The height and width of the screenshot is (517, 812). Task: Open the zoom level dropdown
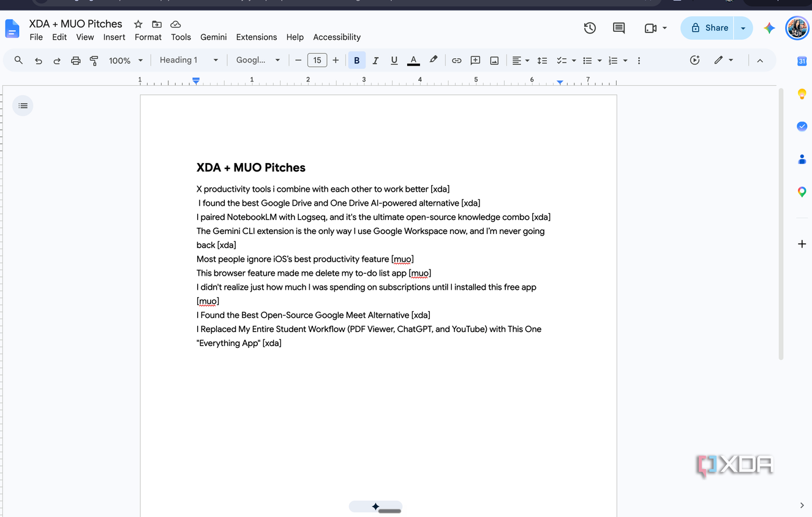point(126,61)
